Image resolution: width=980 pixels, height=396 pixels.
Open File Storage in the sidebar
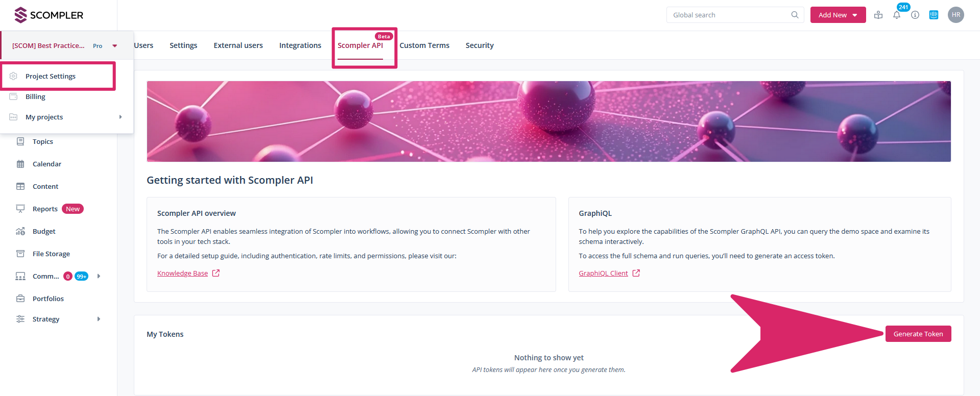(51, 254)
